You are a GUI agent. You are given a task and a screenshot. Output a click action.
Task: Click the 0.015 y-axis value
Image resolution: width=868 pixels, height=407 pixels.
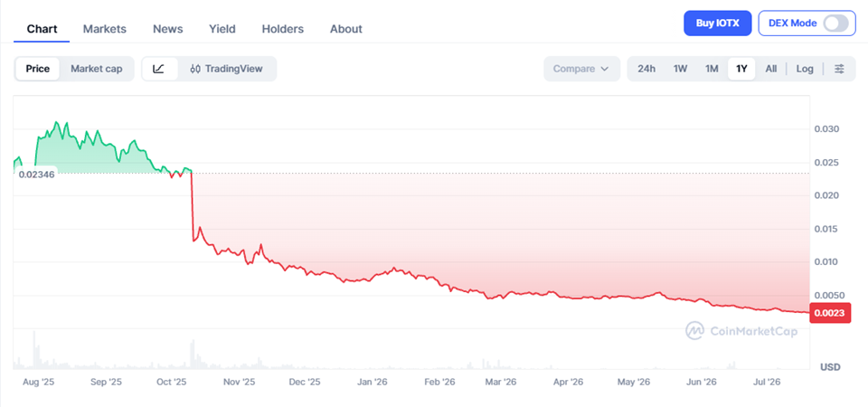point(826,229)
